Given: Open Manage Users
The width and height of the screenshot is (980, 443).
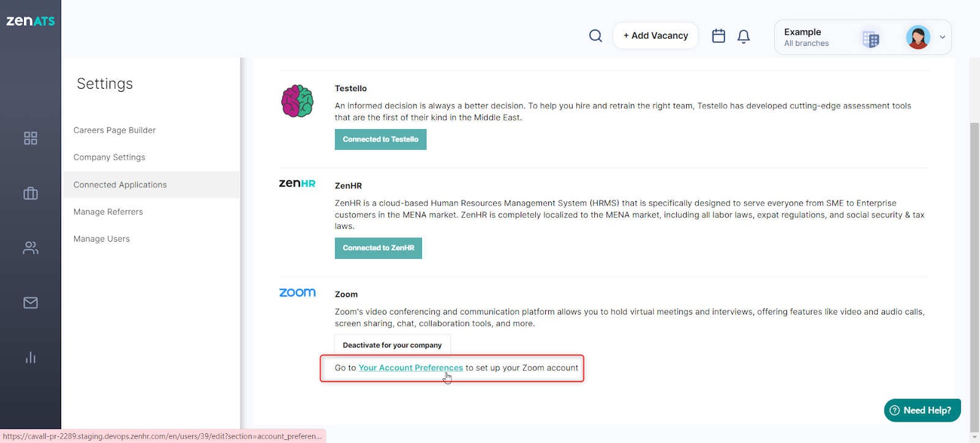Looking at the screenshot, I should 102,239.
